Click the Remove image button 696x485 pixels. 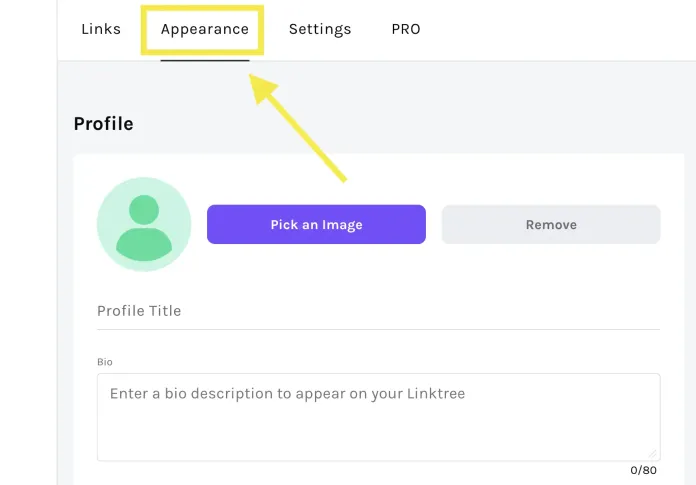[x=551, y=225]
